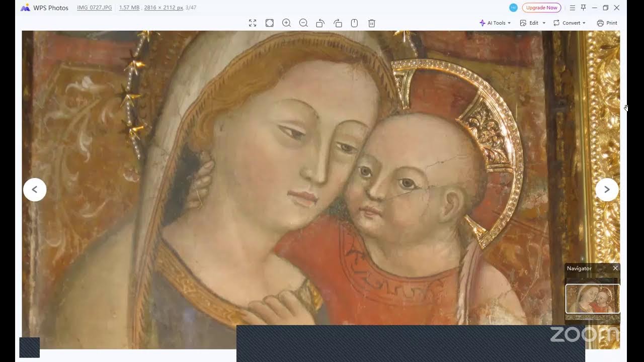
Task: Open the Convert dropdown
Action: pyautogui.click(x=570, y=23)
